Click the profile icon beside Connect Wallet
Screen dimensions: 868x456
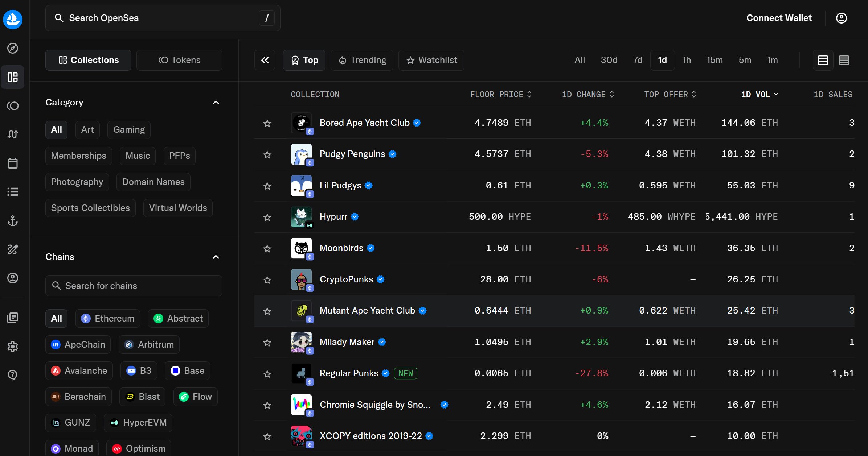[x=841, y=18]
